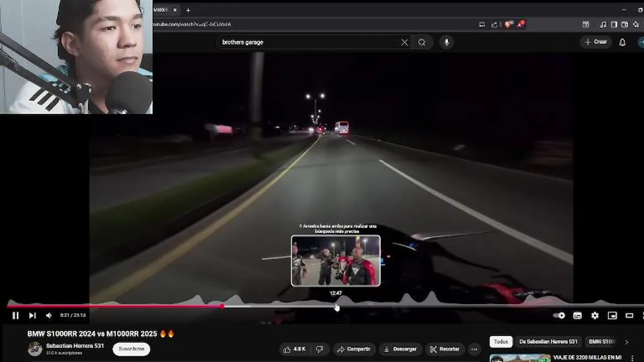Open the music note player toolbar icon
Viewport: 644px width, 362px height.
click(603, 24)
